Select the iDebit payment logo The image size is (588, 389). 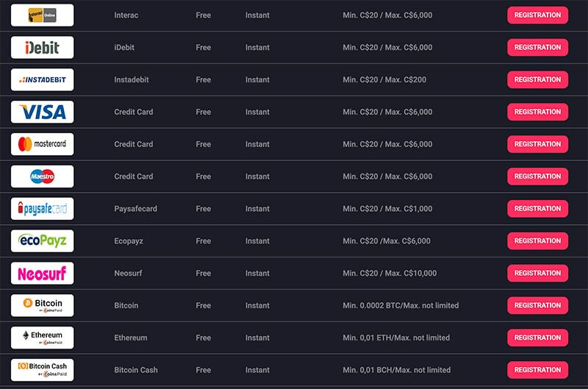(x=43, y=47)
